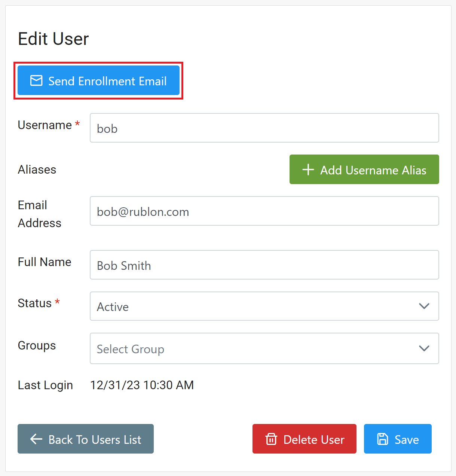This screenshot has height=476, width=456.
Task: Click the left arrow icon on the Back button
Action: coord(36,439)
